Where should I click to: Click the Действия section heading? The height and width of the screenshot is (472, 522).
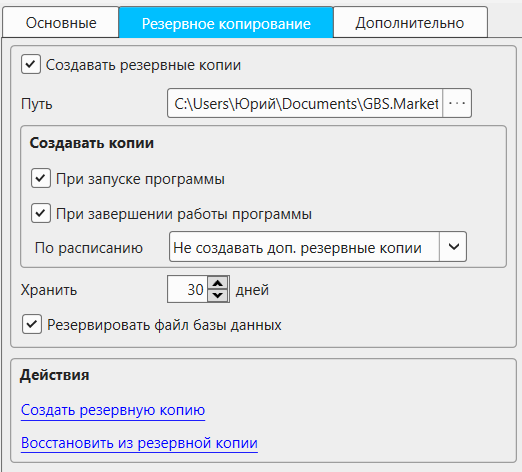click(x=55, y=375)
